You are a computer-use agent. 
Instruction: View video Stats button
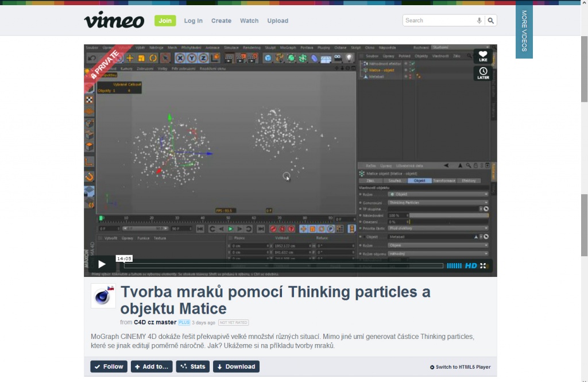193,366
